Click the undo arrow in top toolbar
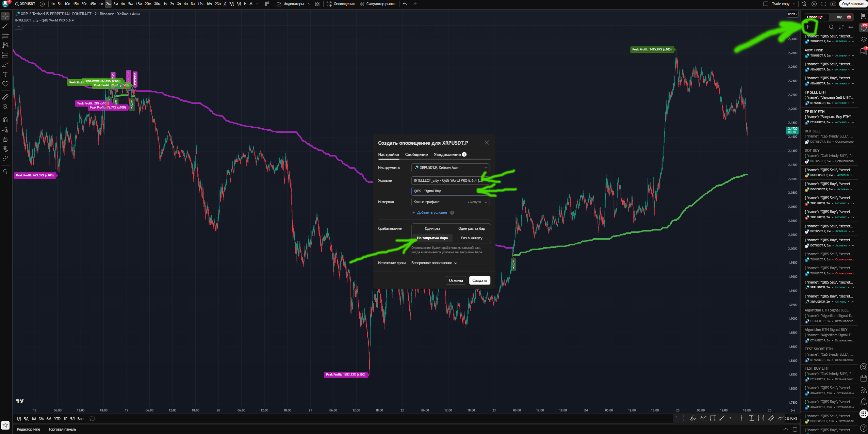Viewport: 868px width, 434px height. [x=405, y=4]
